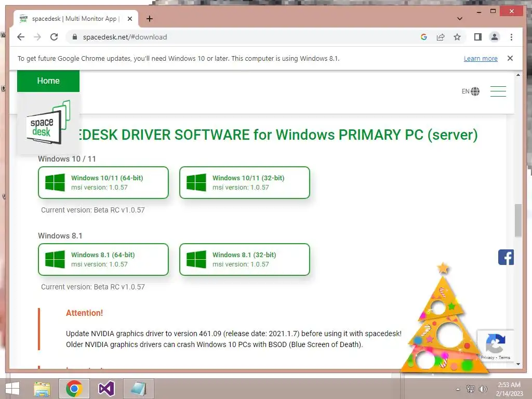The height and width of the screenshot is (399, 532).
Task: Open Chrome's three-dot menu
Action: click(x=511, y=37)
